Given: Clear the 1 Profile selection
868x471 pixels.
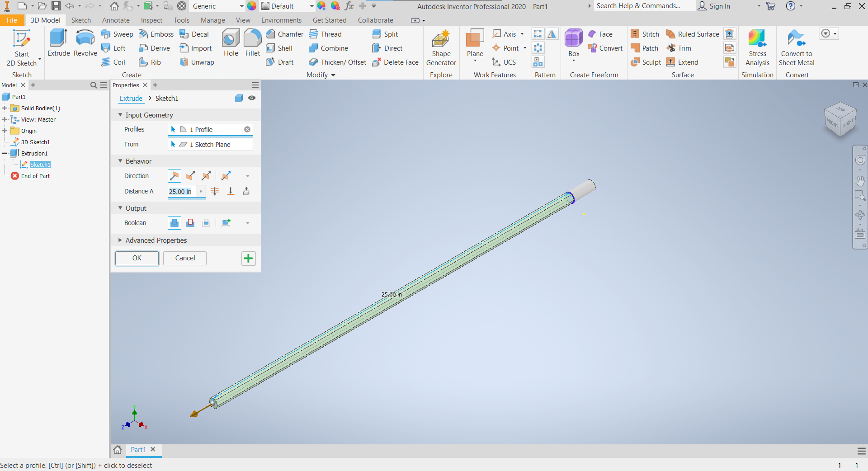Looking at the screenshot, I should (x=247, y=129).
